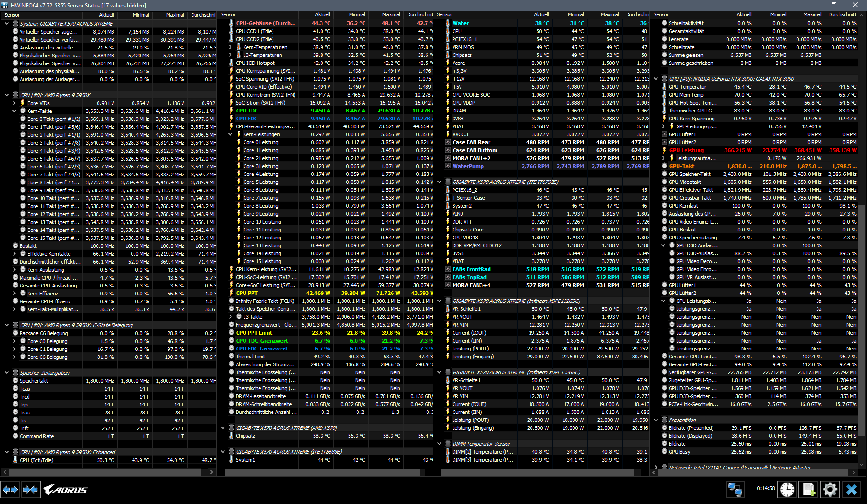Click the Minimal column header in the leftmost panel

[x=134, y=15]
